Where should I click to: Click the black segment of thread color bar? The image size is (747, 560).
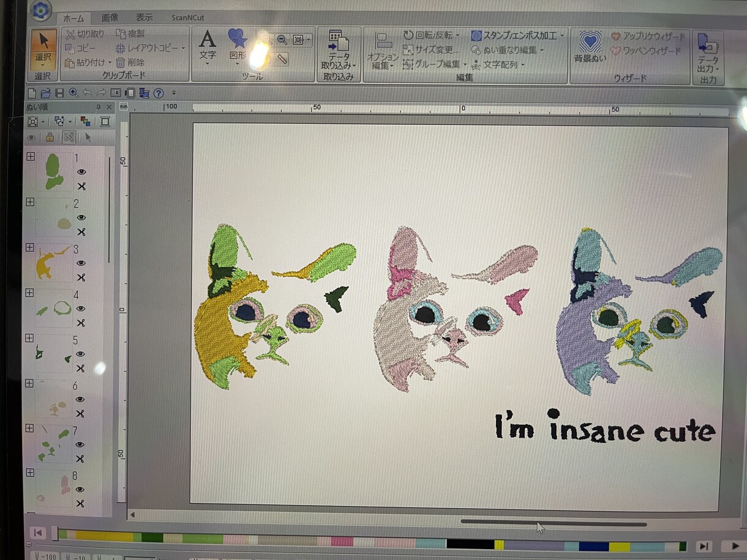click(x=470, y=543)
